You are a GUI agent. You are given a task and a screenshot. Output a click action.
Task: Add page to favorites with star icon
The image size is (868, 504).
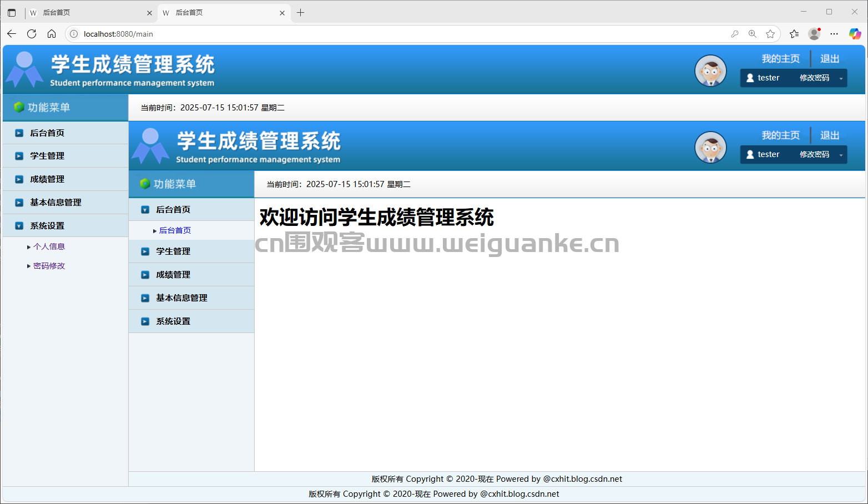tap(770, 34)
